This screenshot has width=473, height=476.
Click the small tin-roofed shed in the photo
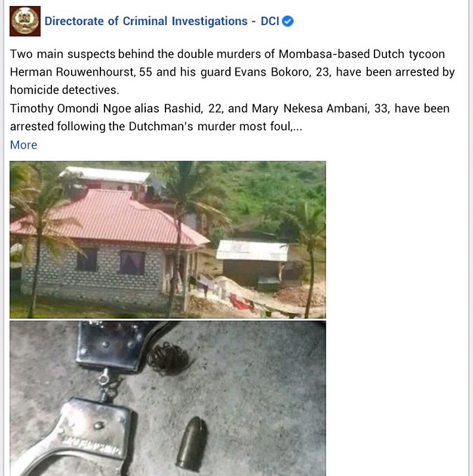pos(252,262)
